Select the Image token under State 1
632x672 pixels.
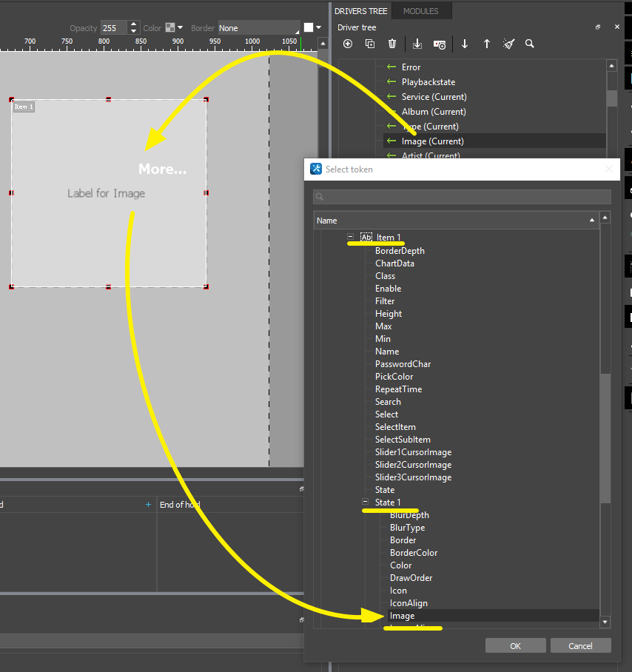[x=403, y=616]
